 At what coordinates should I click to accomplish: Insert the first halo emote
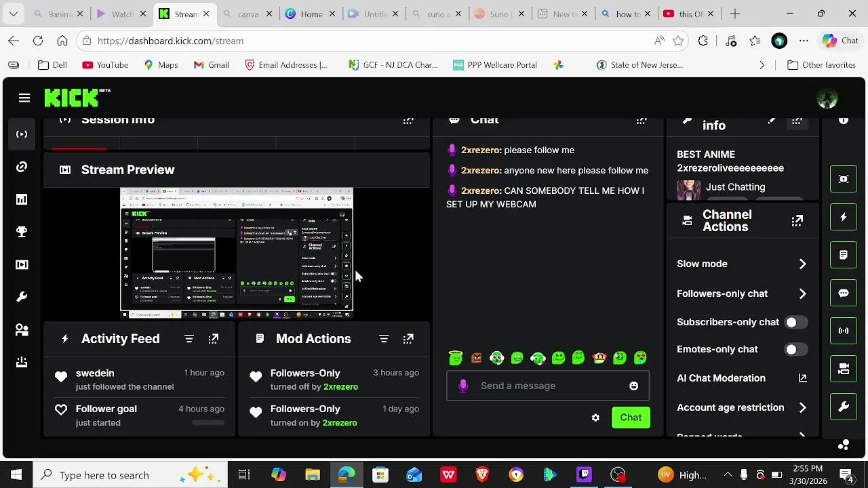456,358
